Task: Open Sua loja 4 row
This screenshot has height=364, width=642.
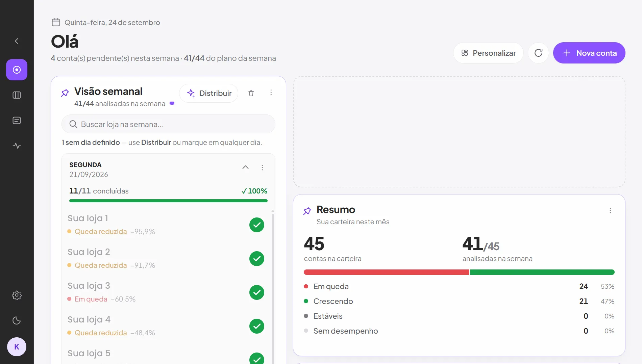Action: click(167, 326)
